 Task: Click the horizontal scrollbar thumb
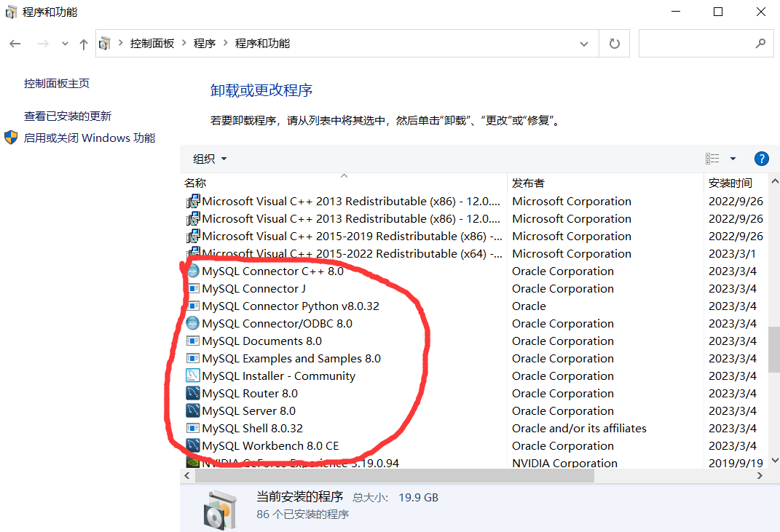coord(395,476)
